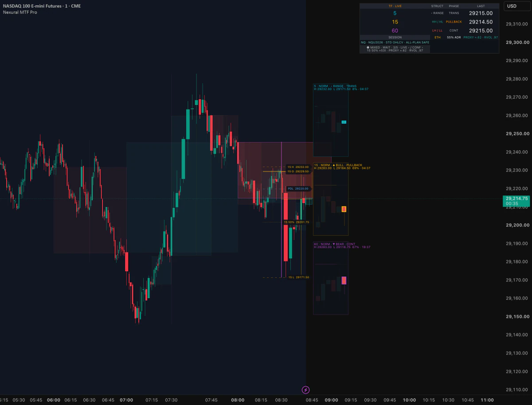The width and height of the screenshot is (532, 405).
Task: Click the 29,150.00 price axis label
Action: pos(517,316)
